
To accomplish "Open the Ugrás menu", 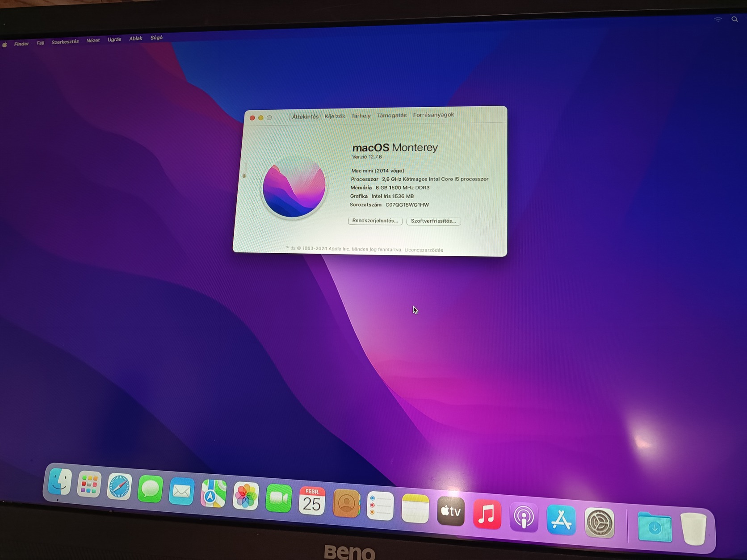I will (x=114, y=39).
